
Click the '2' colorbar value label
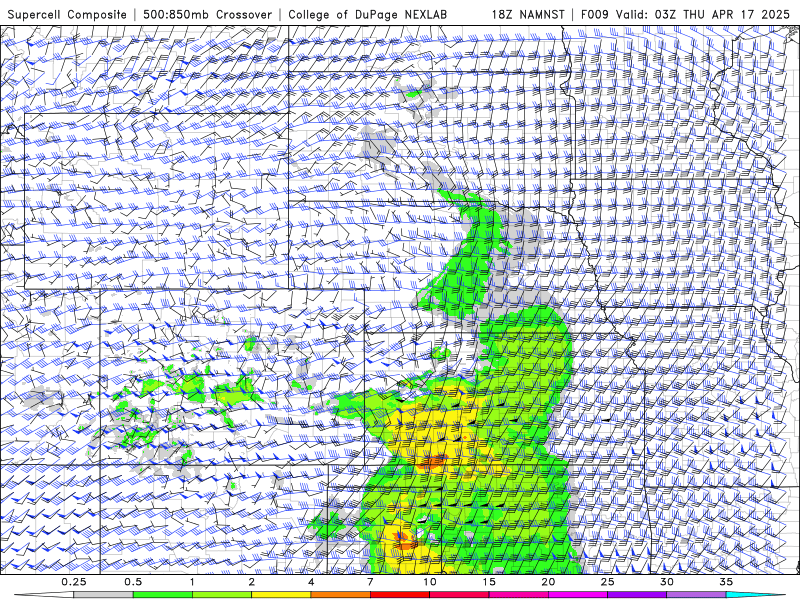[x=252, y=582]
